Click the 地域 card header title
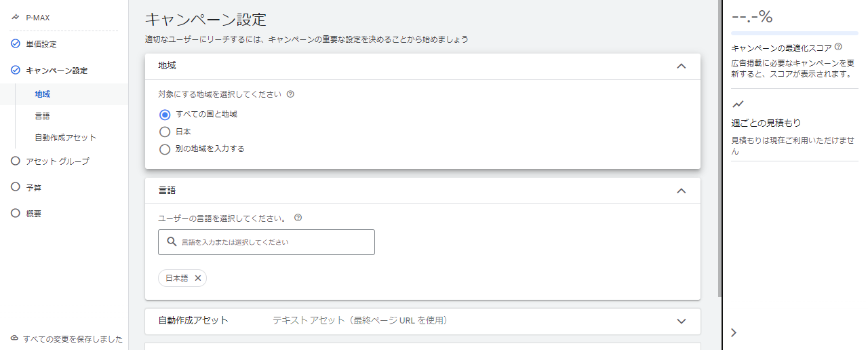The width and height of the screenshot is (868, 350). [167, 66]
